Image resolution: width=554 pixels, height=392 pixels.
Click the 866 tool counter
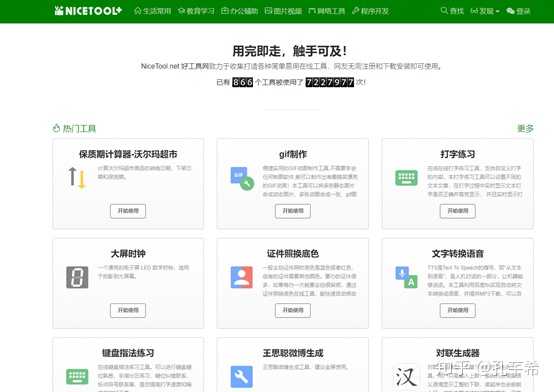242,82
